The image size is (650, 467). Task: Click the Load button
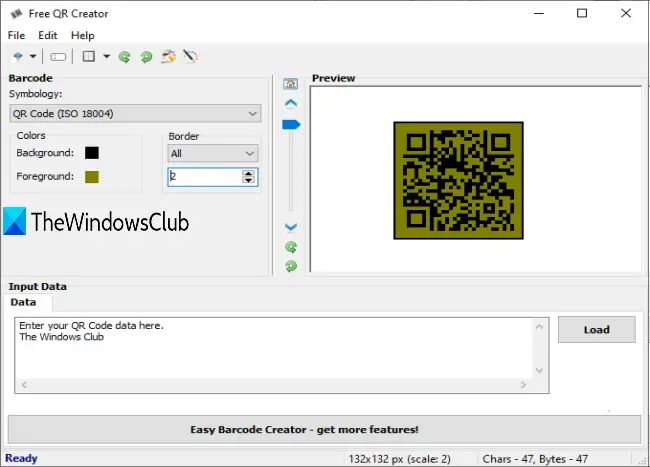point(597,330)
